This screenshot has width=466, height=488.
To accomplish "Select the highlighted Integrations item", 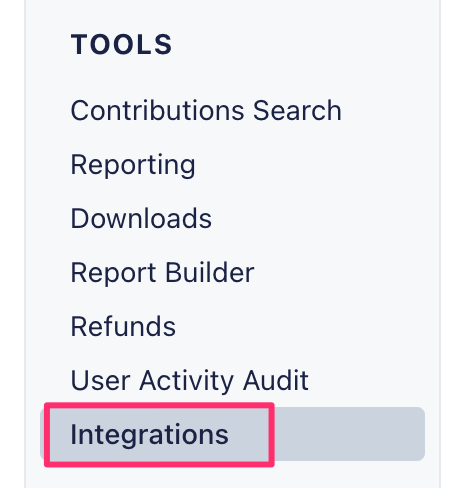I will (x=232, y=434).
